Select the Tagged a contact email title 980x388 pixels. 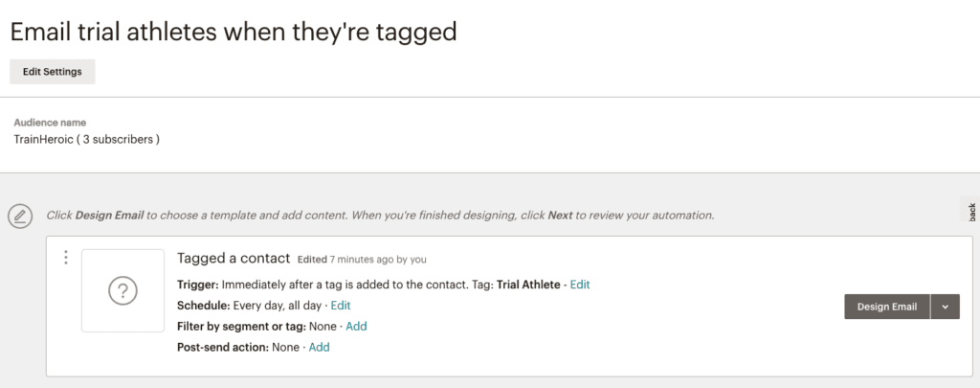234,258
